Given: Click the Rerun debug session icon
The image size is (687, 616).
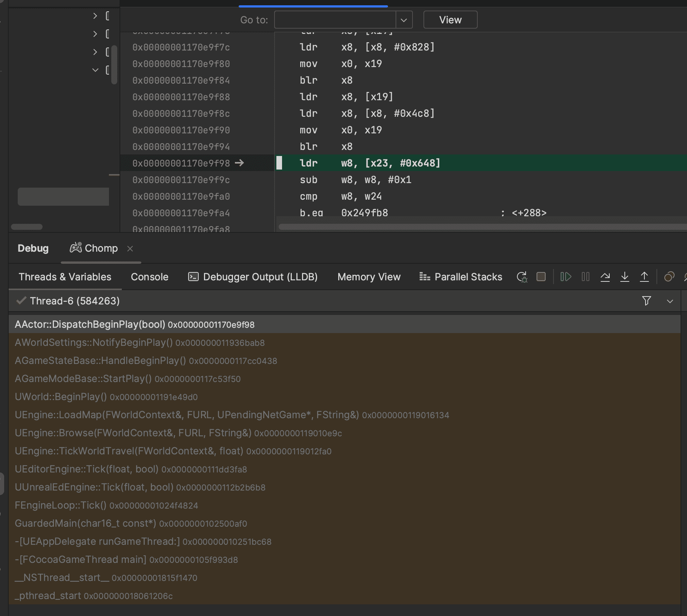Looking at the screenshot, I should click(521, 277).
